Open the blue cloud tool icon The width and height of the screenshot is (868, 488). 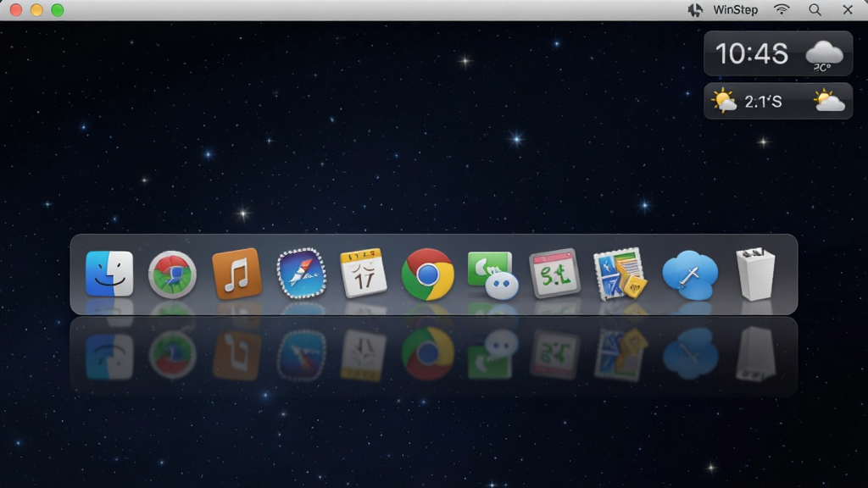tap(690, 275)
